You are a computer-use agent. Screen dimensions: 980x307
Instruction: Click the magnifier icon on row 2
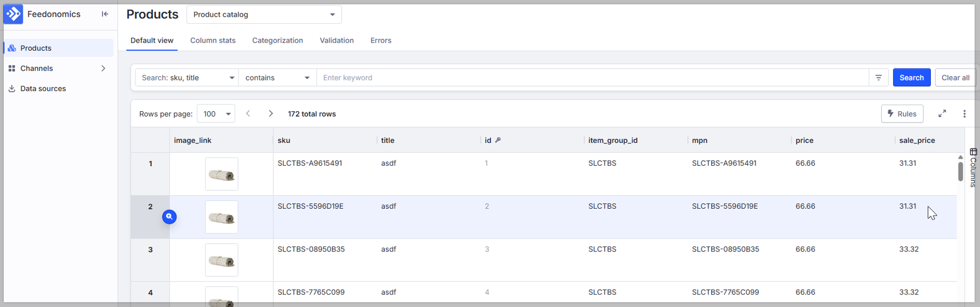click(x=169, y=217)
